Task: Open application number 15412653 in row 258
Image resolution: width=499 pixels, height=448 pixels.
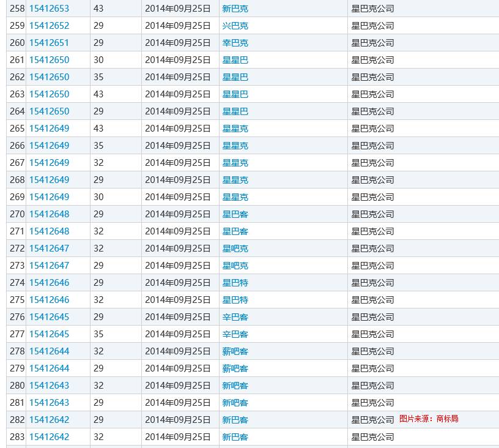Action: pos(49,9)
